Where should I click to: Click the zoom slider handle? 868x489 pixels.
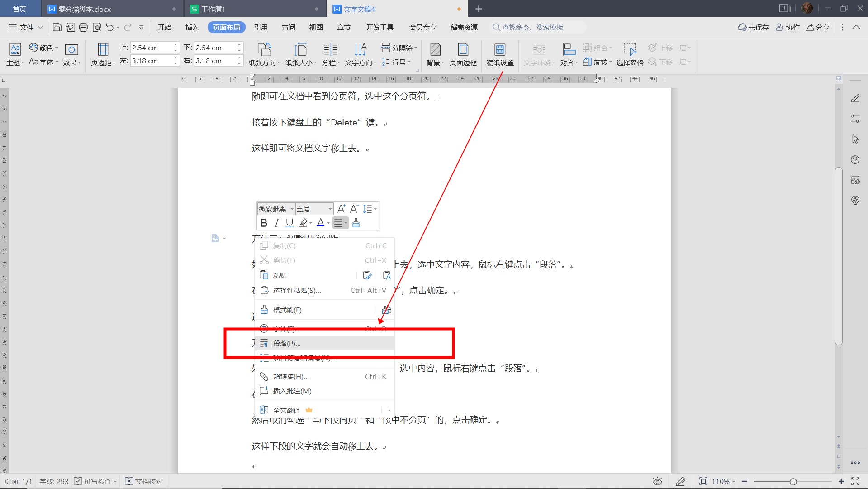click(x=793, y=482)
